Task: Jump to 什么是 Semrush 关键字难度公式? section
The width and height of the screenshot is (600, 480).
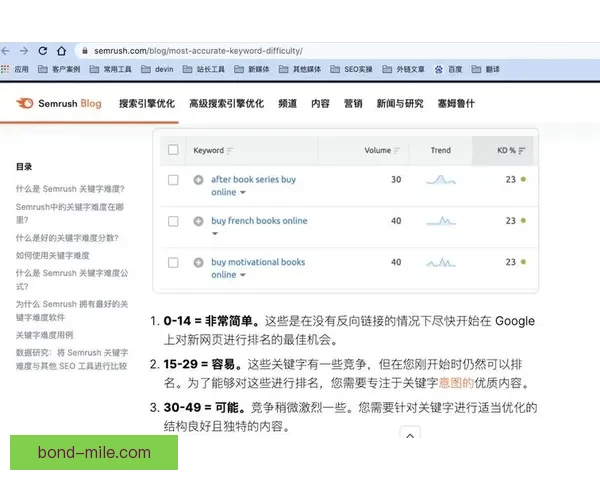Action: pos(72,279)
